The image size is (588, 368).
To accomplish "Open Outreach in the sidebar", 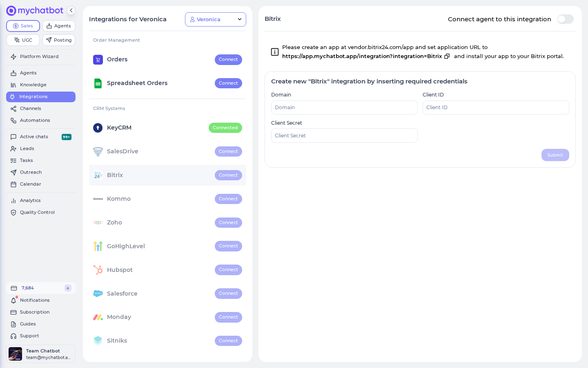I will click(x=41, y=173).
